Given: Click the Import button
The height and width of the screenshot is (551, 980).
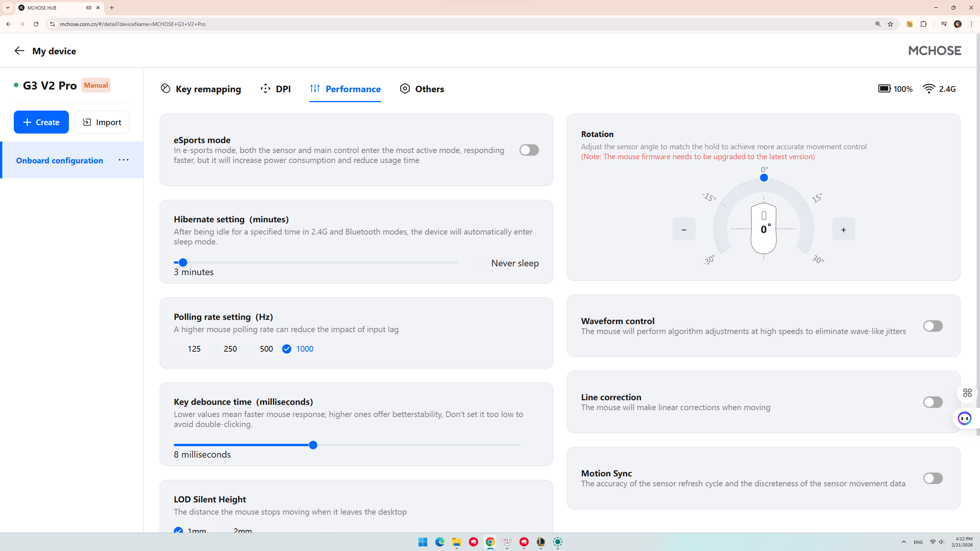Looking at the screenshot, I should (x=102, y=122).
